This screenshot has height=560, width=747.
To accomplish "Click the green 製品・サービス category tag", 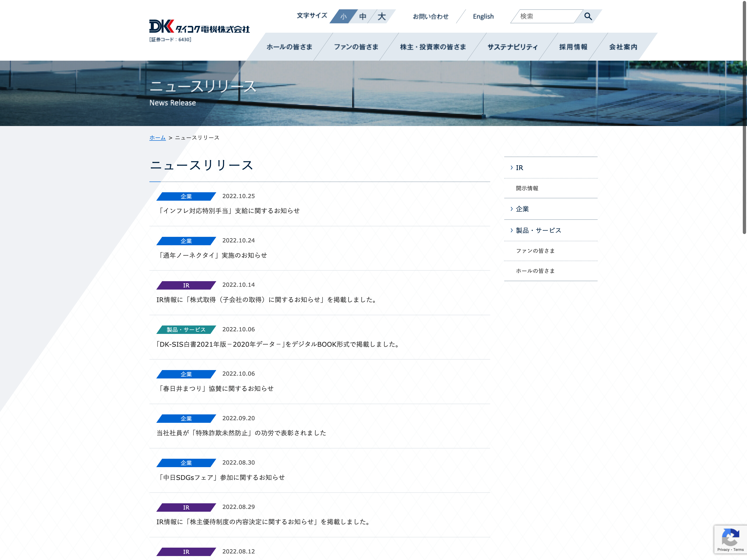I will [186, 329].
